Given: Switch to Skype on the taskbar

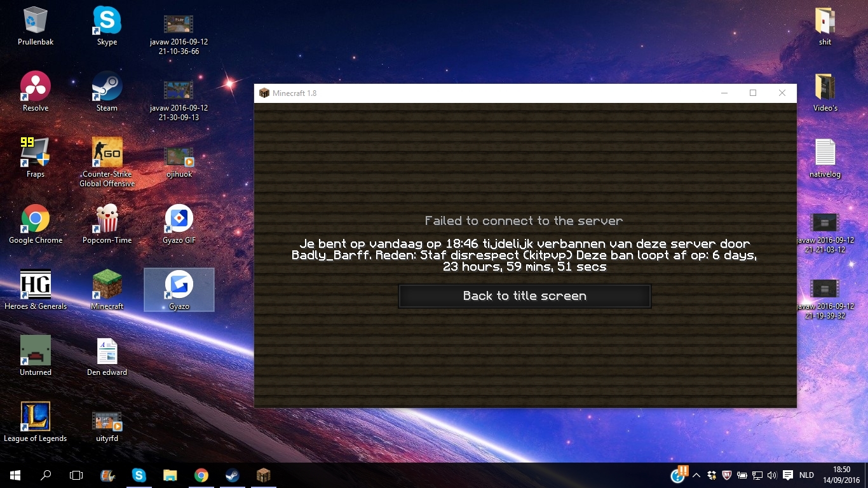Looking at the screenshot, I should [139, 475].
